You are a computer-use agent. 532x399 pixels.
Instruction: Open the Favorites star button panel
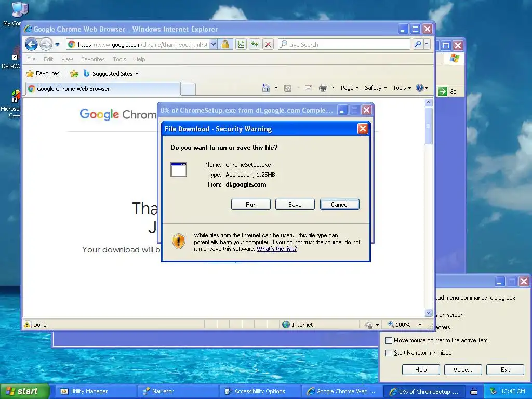[x=43, y=73]
